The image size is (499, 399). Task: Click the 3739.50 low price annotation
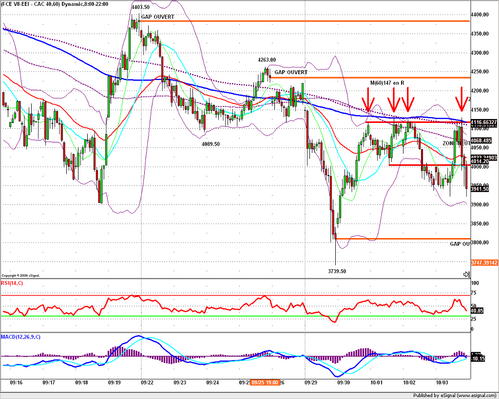337,271
